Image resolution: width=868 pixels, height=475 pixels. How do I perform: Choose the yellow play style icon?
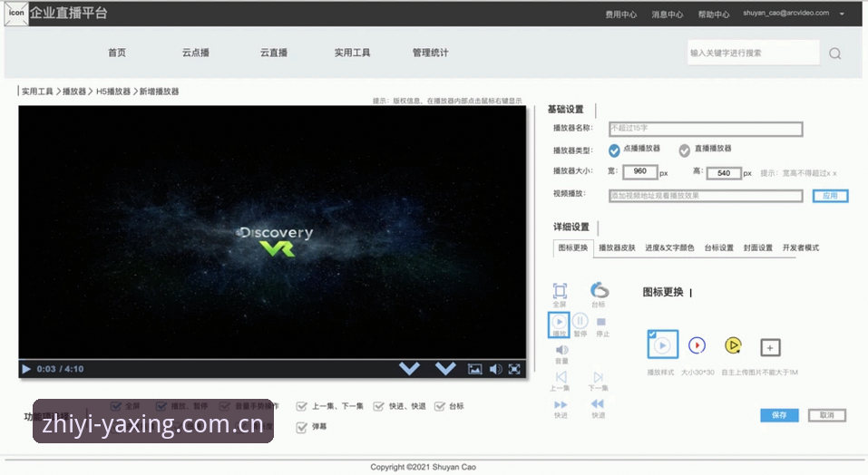coord(733,345)
